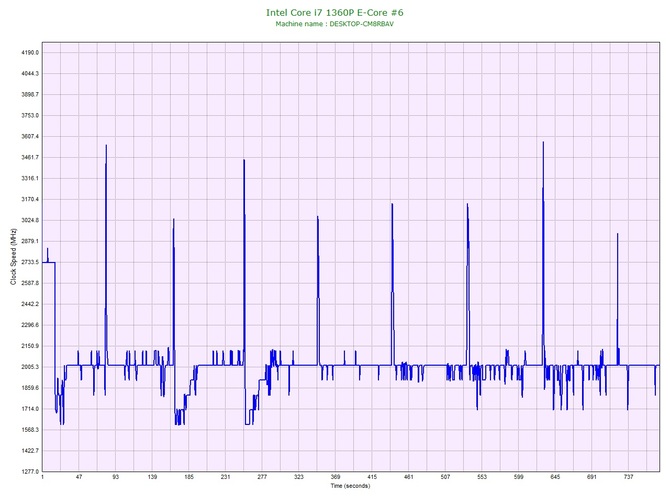Select the 645 x-axis tick label
This screenshot has width=670, height=503.
(x=555, y=477)
